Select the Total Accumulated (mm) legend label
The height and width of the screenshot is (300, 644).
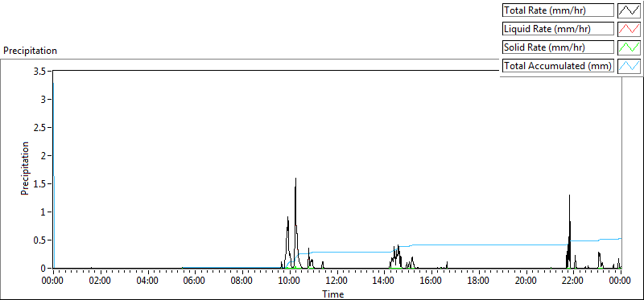coord(558,65)
